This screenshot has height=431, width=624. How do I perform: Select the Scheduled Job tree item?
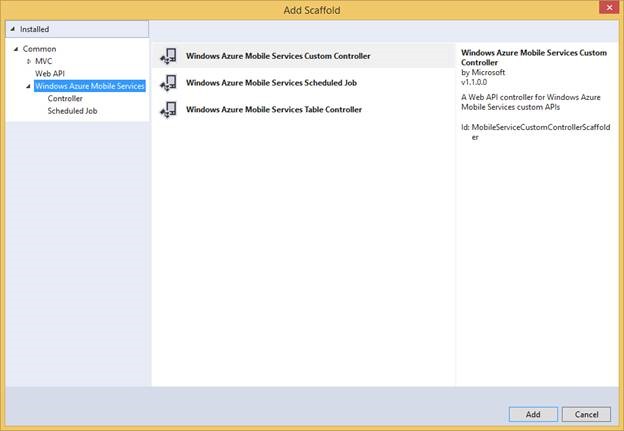[72, 111]
